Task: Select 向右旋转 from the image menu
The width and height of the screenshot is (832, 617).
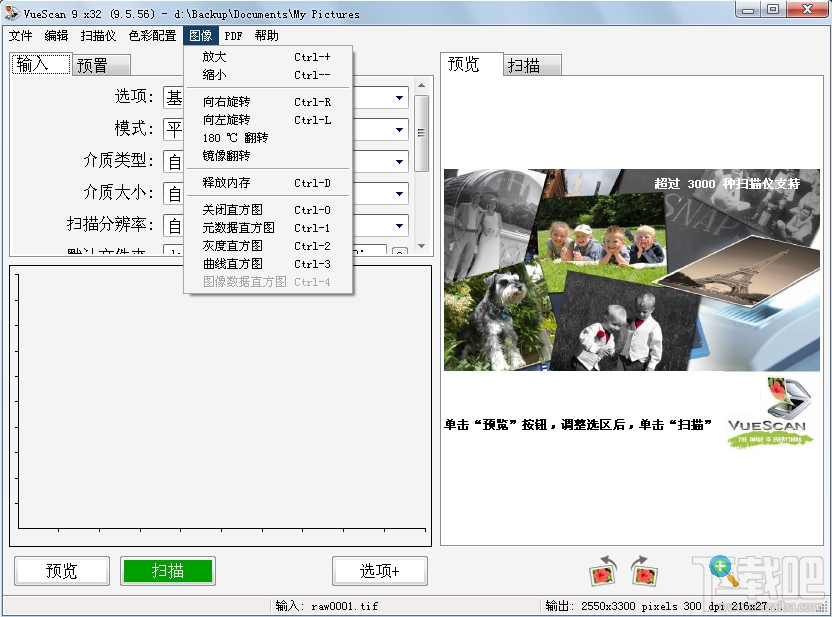Action: pyautogui.click(x=230, y=100)
